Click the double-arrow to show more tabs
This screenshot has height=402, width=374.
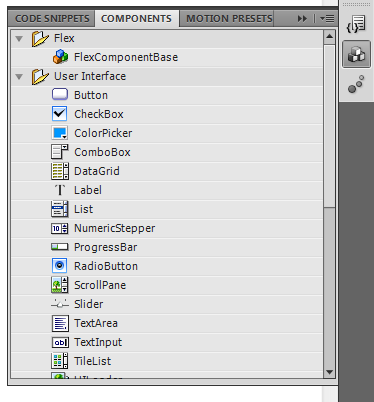[302, 19]
